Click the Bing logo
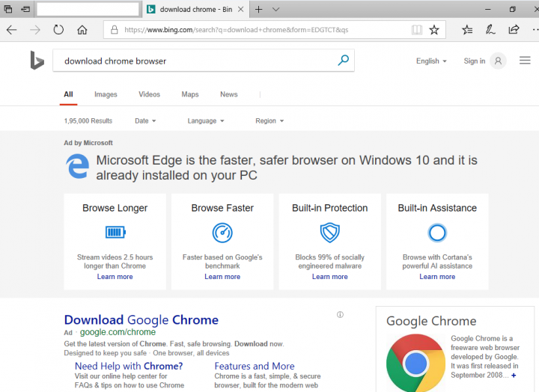 (37, 60)
